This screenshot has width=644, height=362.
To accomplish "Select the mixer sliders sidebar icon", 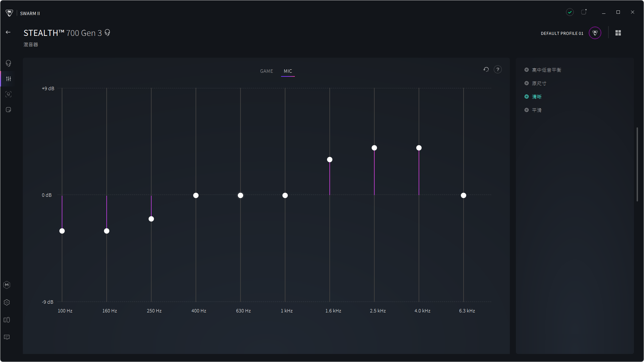I will click(x=8, y=79).
